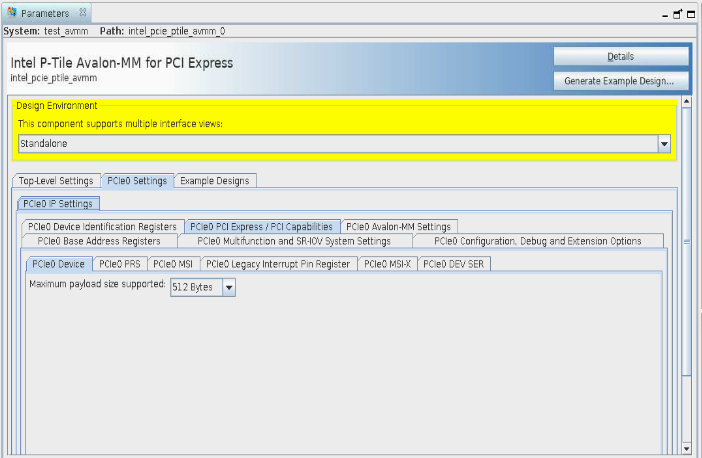The height and width of the screenshot is (458, 702).
Task: Open the Standalone interface view dropdown
Action: [344, 144]
